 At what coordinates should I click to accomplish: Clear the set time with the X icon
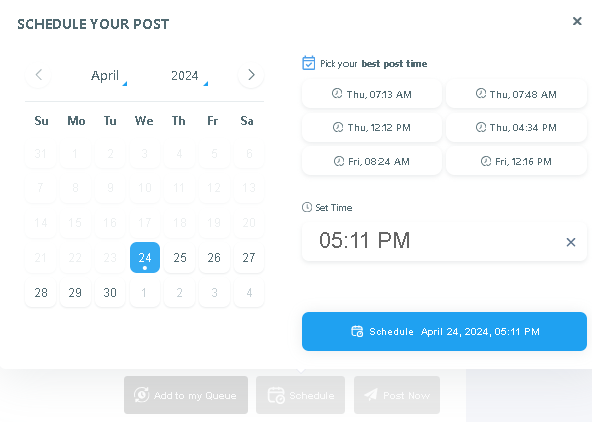[571, 242]
